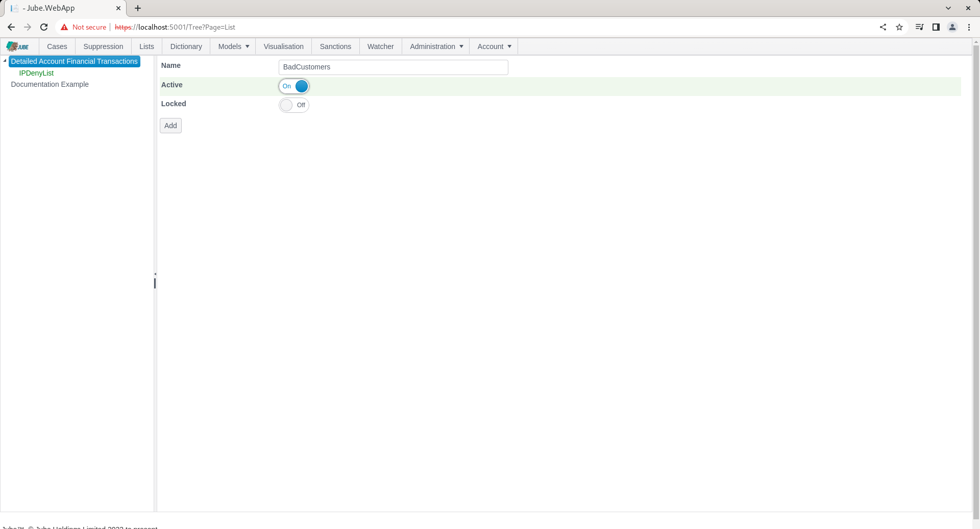Viewport: 980px width, 529px height.
Task: Click the browser forward arrow
Action: 28,27
